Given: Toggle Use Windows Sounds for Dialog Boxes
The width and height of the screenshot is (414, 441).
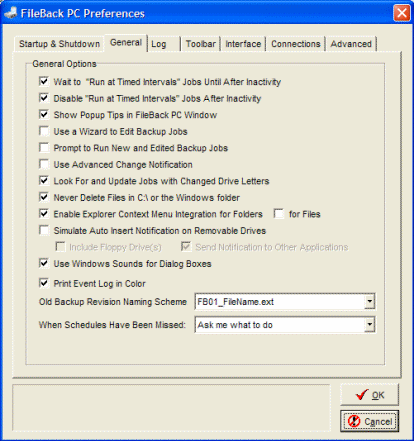Looking at the screenshot, I should (x=44, y=263).
